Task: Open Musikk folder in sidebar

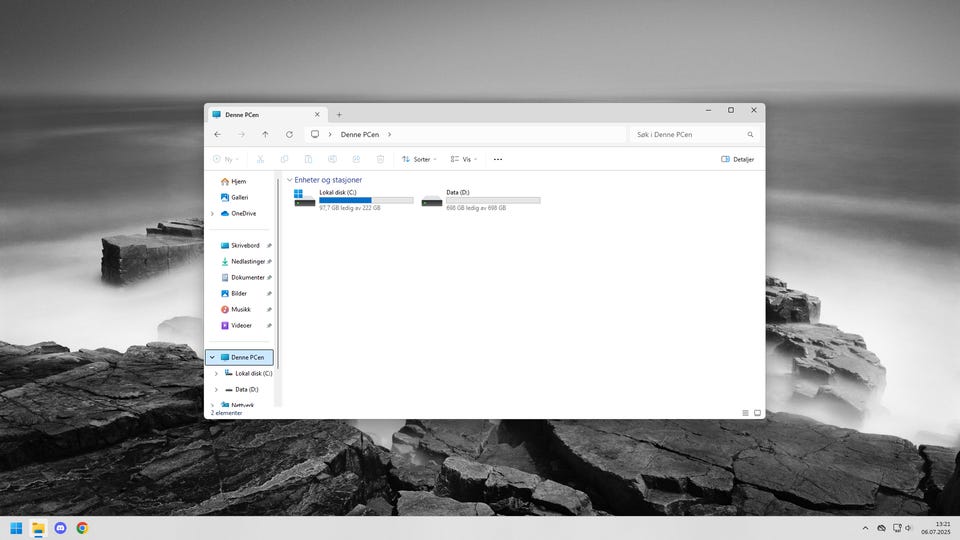Action: point(239,309)
